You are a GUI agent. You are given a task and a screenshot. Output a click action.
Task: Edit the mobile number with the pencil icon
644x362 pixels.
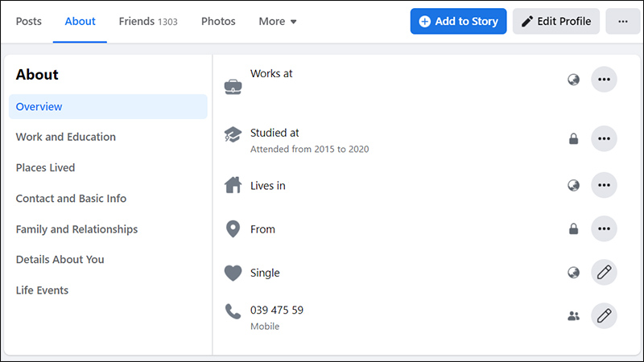click(x=604, y=316)
